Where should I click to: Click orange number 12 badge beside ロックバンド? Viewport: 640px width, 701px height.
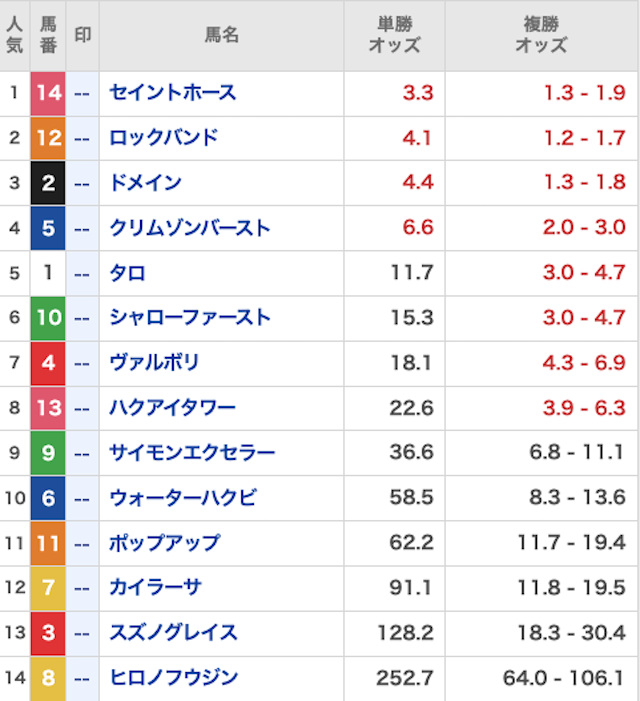click(x=48, y=138)
